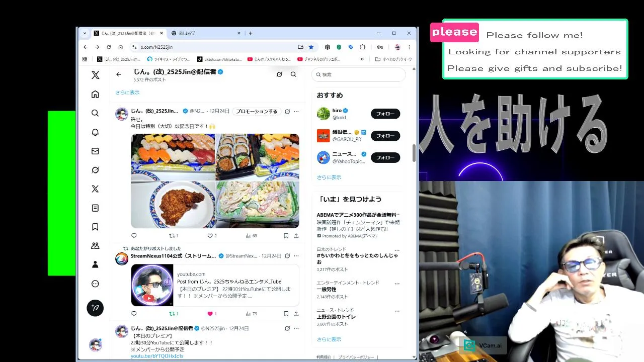Click プロモーションする on sushi post

point(257,111)
